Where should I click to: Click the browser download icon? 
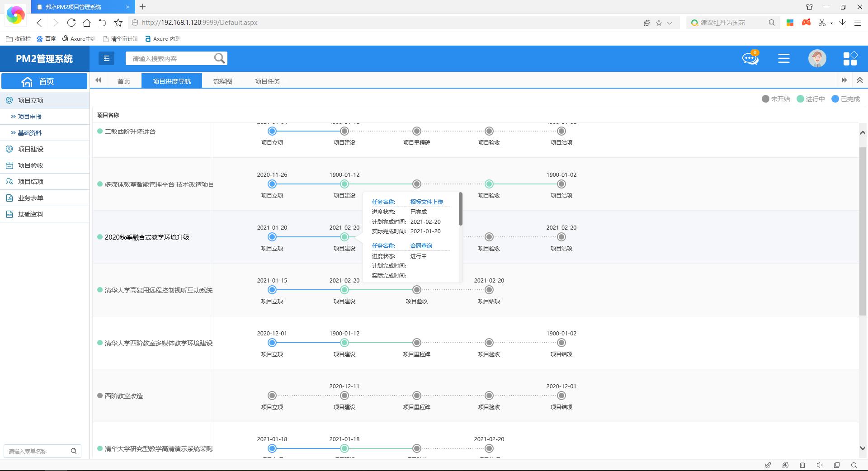pyautogui.click(x=842, y=23)
